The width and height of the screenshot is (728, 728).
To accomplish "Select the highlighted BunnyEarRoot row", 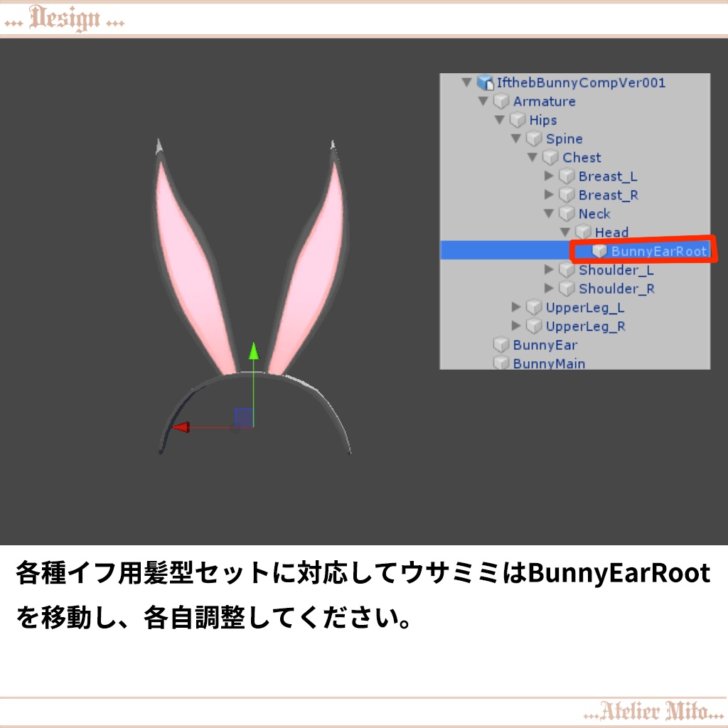I will tap(575, 250).
